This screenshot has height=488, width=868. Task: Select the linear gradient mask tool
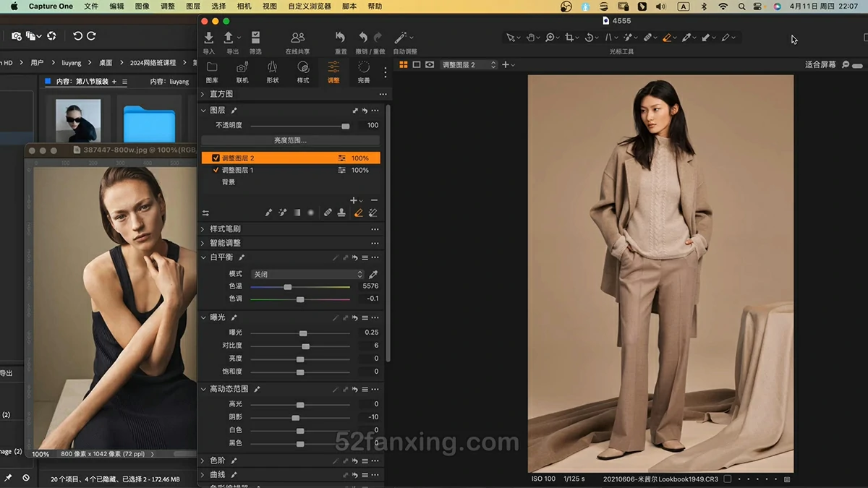(297, 213)
